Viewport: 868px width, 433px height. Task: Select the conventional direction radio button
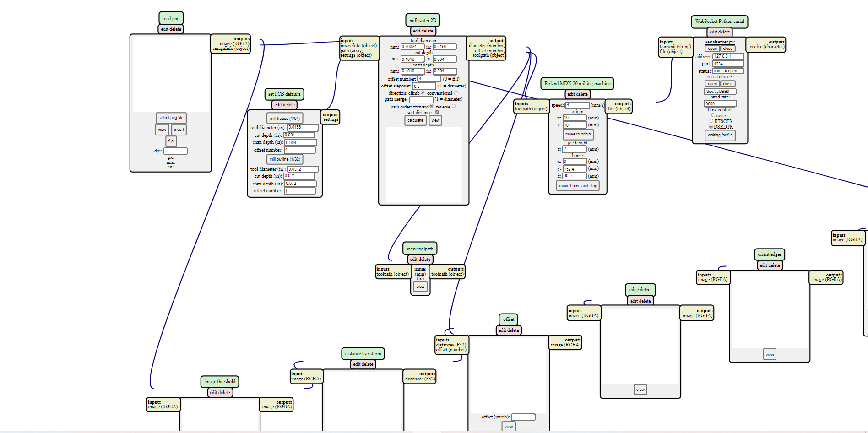456,93
